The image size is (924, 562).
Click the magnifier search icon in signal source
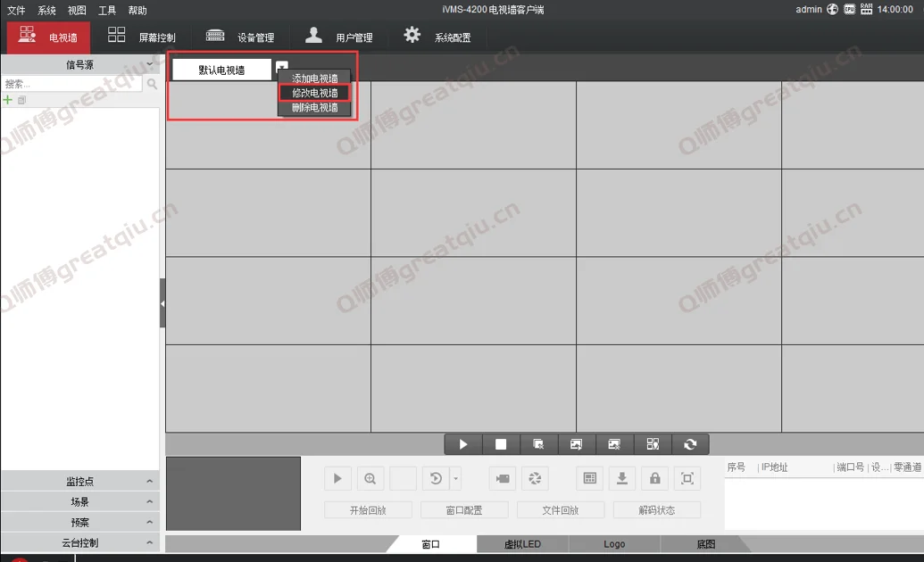(152, 84)
